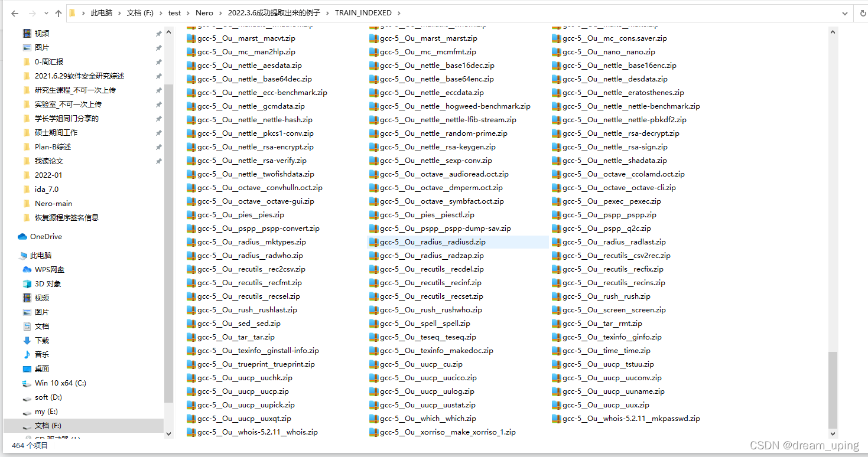
Task: Open 研究生课程_不可一次上传 folder
Action: pyautogui.click(x=75, y=90)
